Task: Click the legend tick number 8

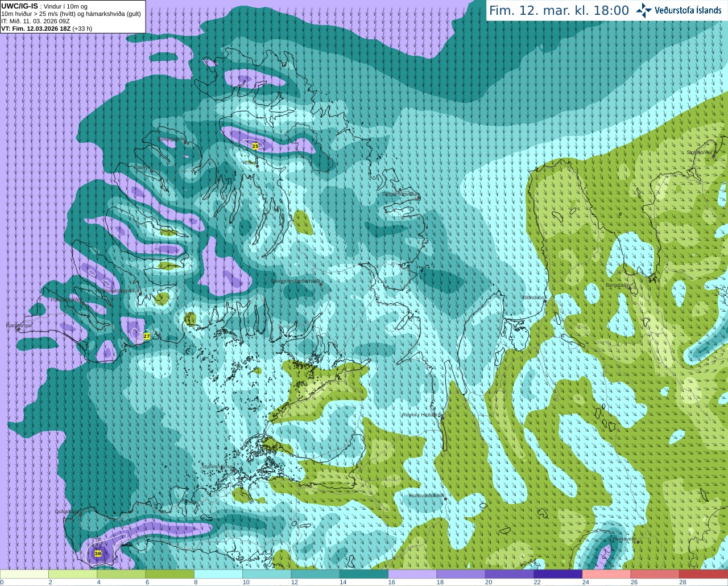Action: pyautogui.click(x=196, y=582)
